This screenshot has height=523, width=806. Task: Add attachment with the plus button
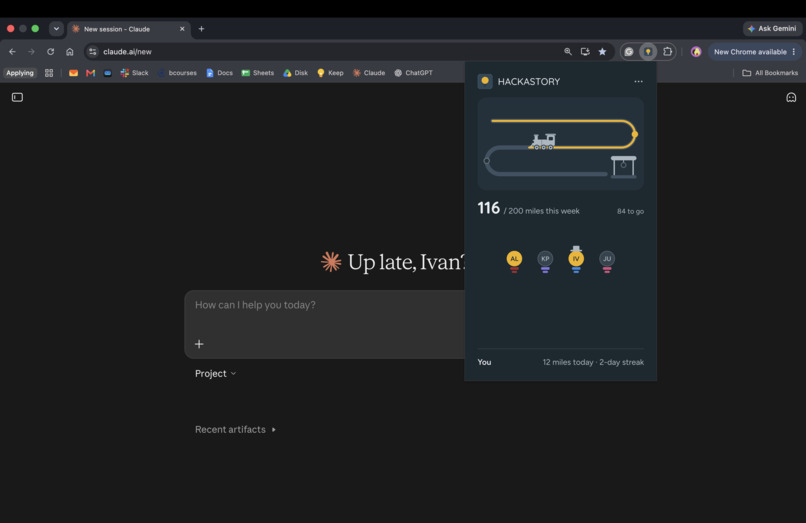pos(199,344)
